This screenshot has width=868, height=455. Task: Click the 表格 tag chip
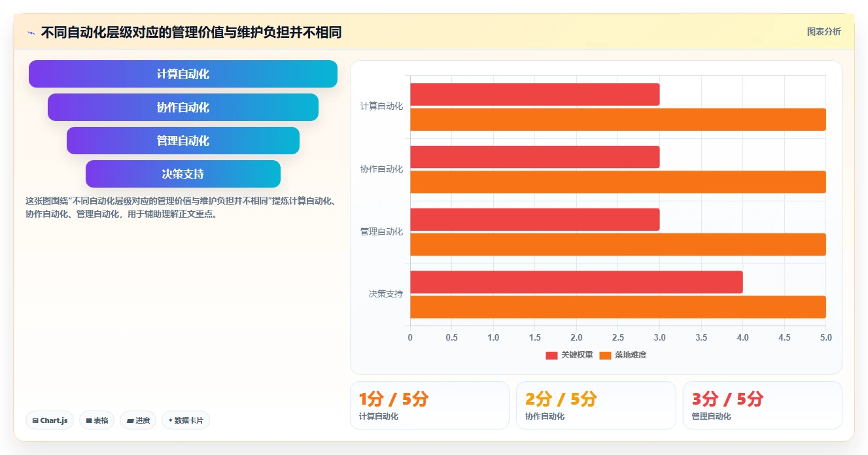click(97, 420)
